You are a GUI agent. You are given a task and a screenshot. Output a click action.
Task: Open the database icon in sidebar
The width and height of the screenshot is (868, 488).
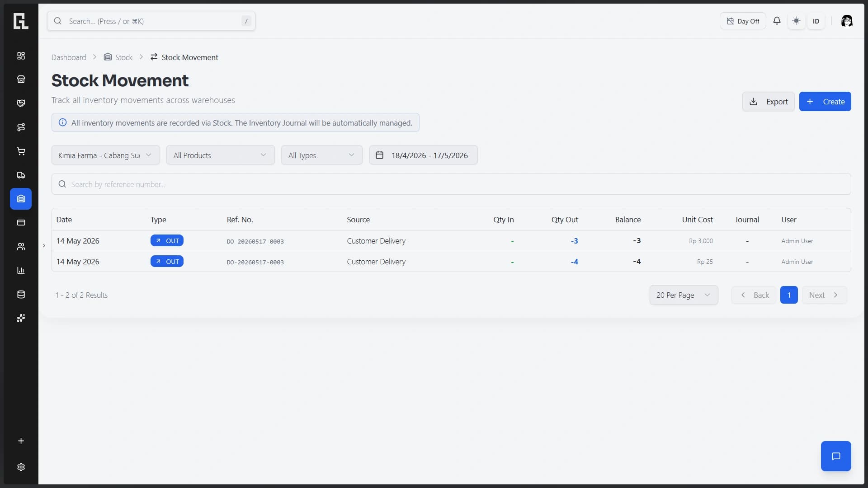pyautogui.click(x=21, y=295)
